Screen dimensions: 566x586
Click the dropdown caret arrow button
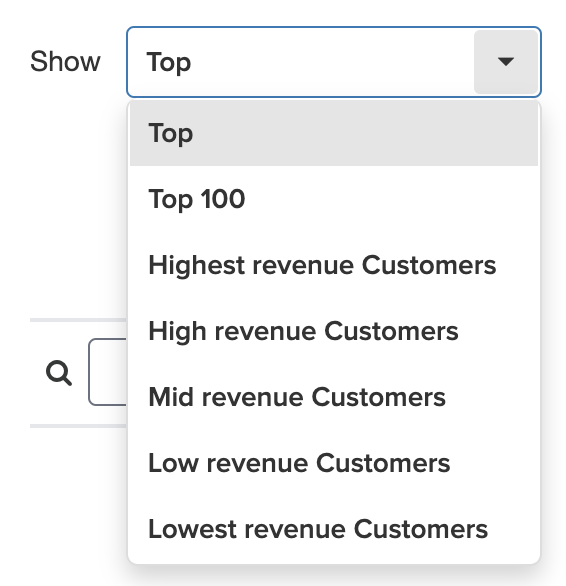click(506, 62)
